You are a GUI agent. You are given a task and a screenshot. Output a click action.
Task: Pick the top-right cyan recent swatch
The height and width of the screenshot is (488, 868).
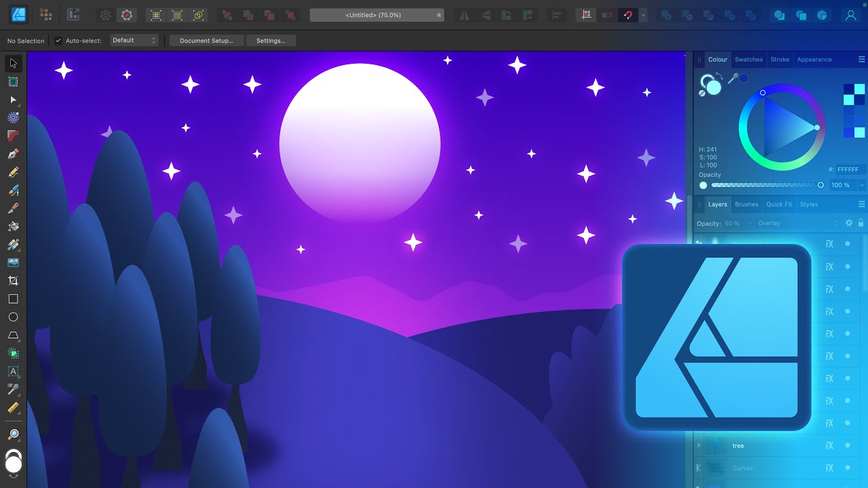click(859, 89)
